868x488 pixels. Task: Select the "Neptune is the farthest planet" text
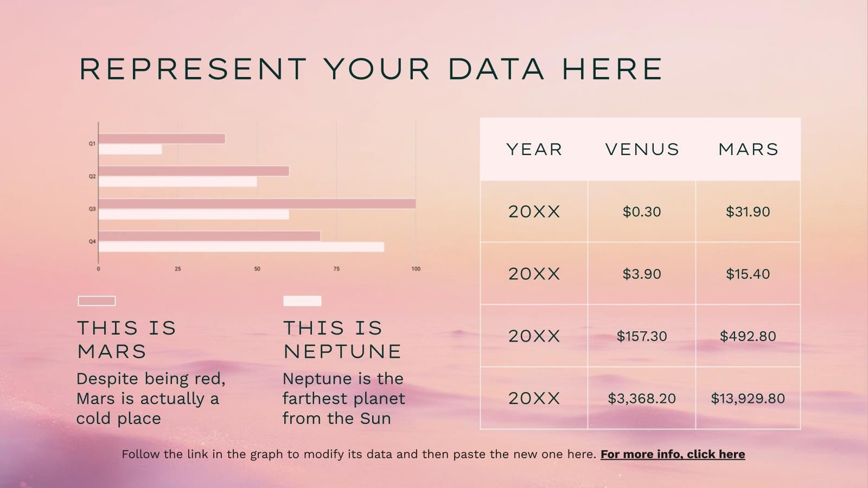[343, 399]
